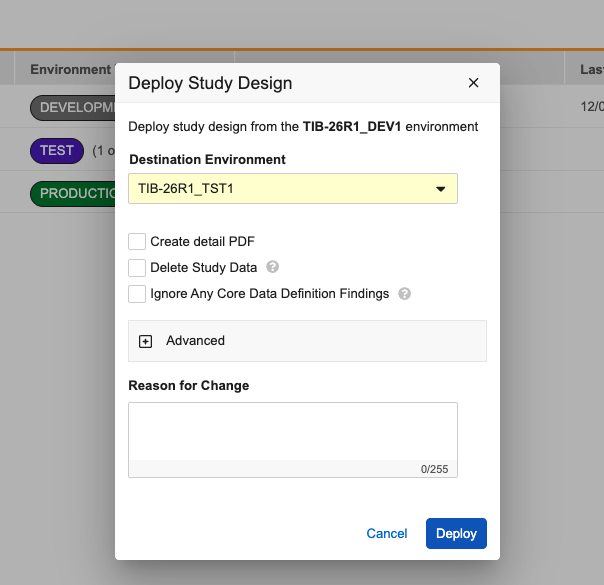
Task: Focus the Reason for Change text area
Action: [292, 432]
